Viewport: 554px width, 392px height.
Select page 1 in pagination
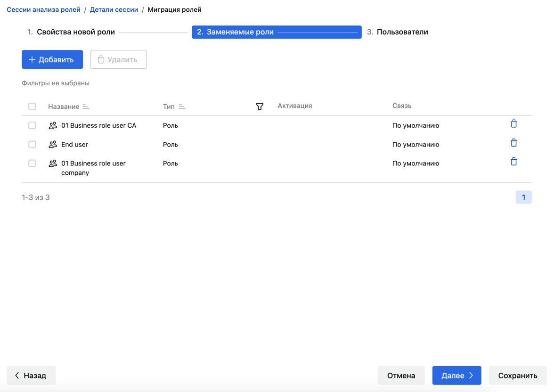tap(524, 197)
